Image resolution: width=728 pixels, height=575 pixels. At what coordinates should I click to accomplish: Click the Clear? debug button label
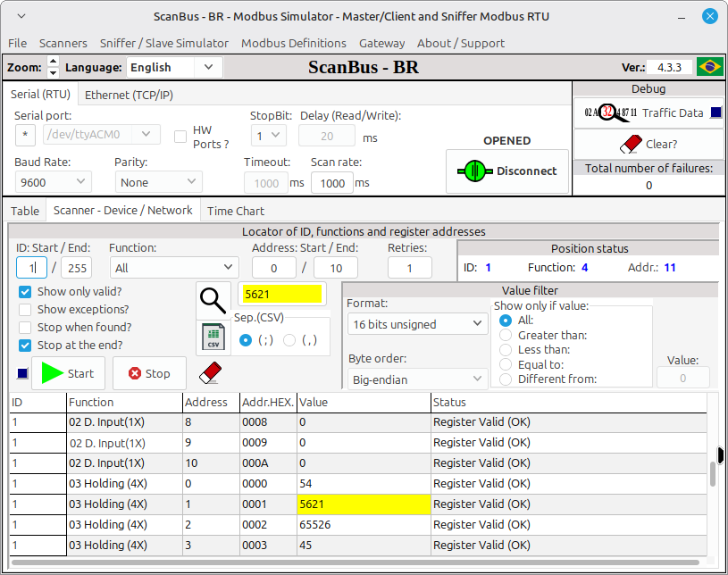(662, 145)
